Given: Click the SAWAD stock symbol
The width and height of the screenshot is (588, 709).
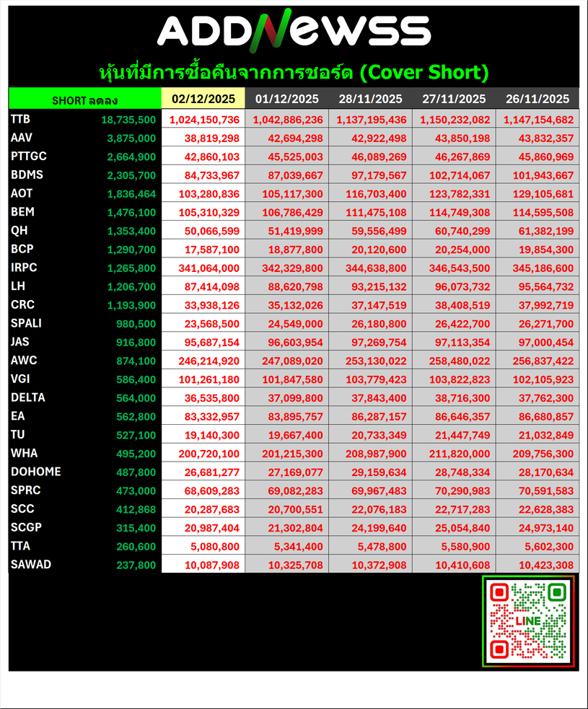Looking at the screenshot, I should (31, 564).
